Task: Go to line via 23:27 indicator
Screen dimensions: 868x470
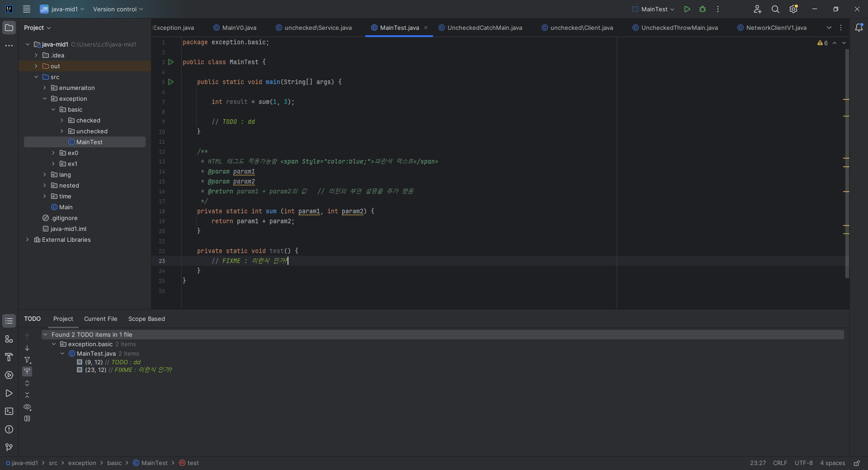Action: point(758,463)
